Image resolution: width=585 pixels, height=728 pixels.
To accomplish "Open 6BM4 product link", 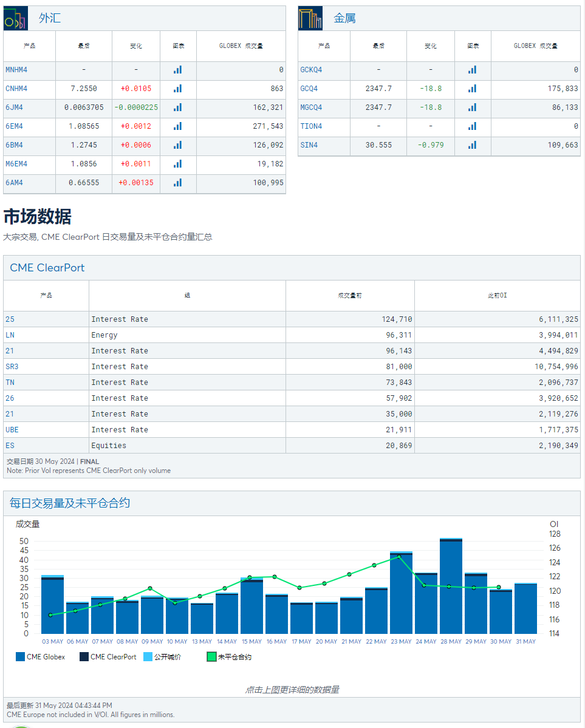I will [14, 145].
